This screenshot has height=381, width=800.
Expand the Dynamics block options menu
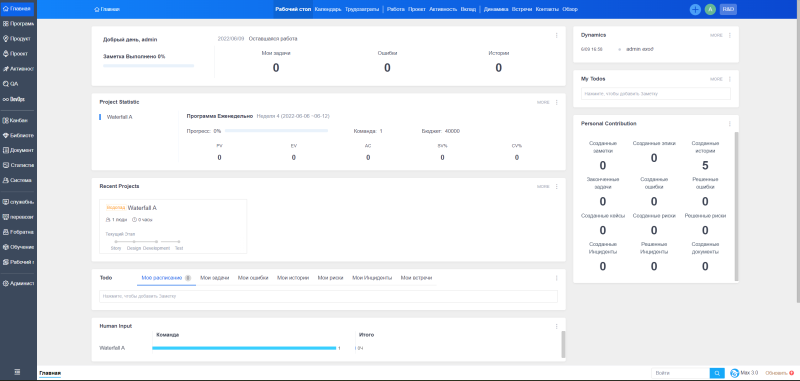pos(730,35)
